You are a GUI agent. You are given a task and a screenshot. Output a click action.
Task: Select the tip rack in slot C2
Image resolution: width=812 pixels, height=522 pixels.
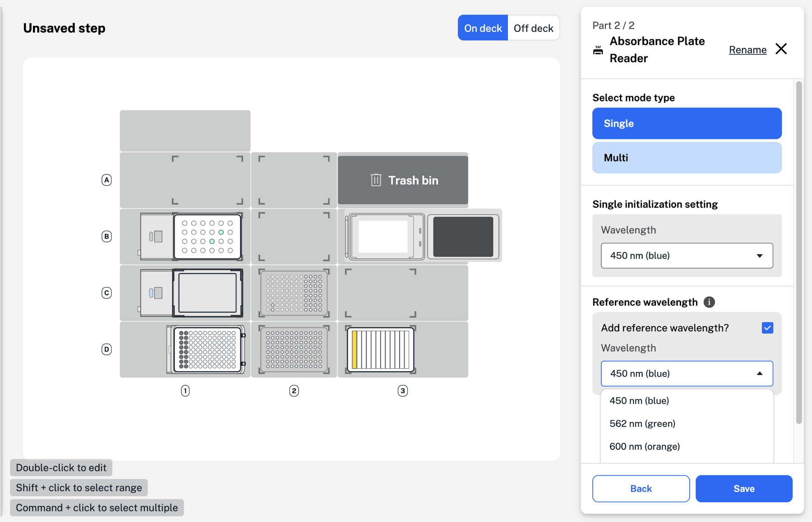pyautogui.click(x=294, y=293)
